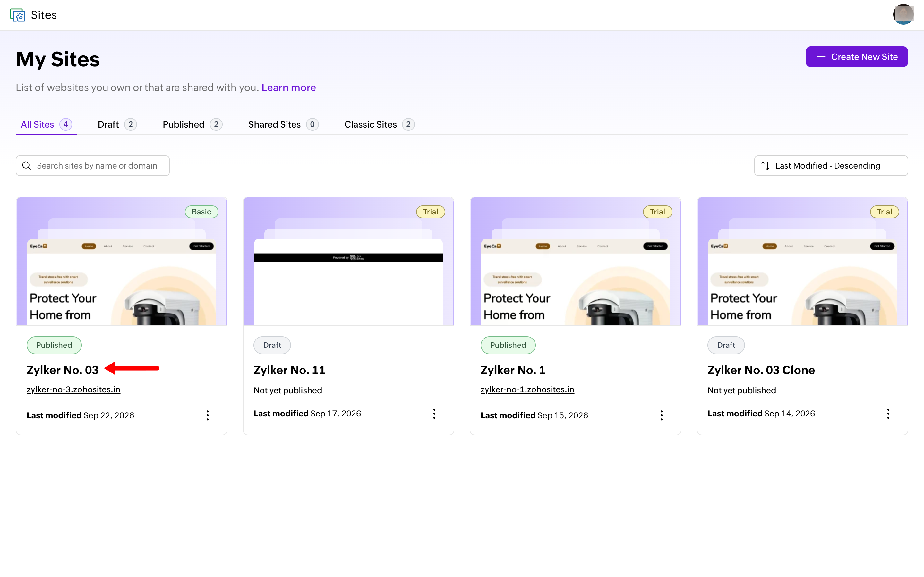Switch to the Published tab
The width and height of the screenshot is (924, 577).
(x=192, y=124)
